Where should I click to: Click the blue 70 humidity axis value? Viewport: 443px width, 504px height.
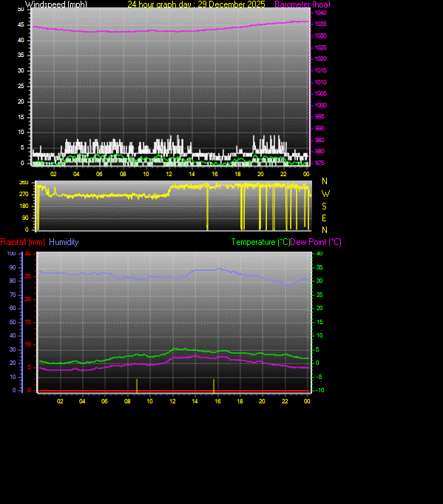click(13, 295)
